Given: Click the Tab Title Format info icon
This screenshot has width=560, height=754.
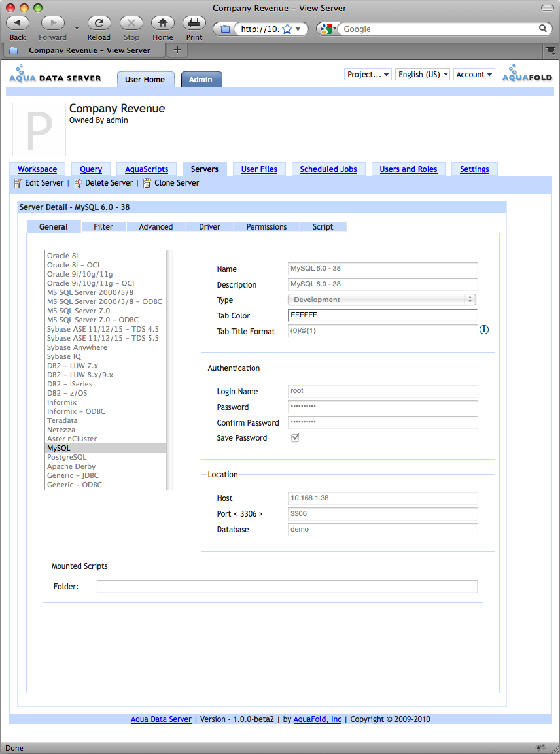Looking at the screenshot, I should [x=484, y=330].
